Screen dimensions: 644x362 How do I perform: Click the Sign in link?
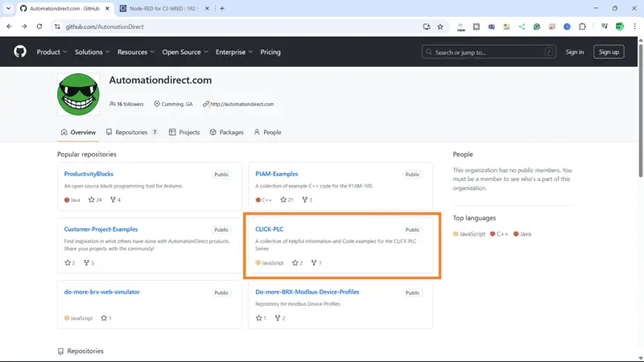click(x=574, y=52)
